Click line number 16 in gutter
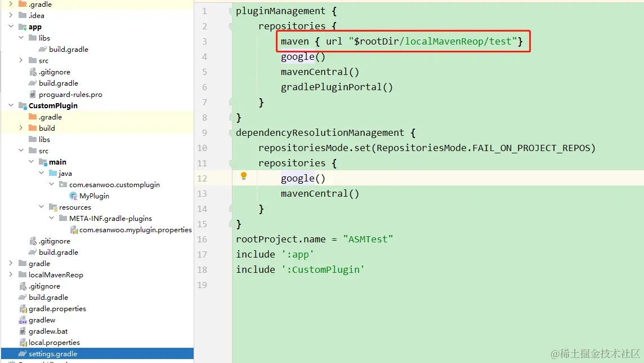Screen dimensions: 644x363 [202, 239]
